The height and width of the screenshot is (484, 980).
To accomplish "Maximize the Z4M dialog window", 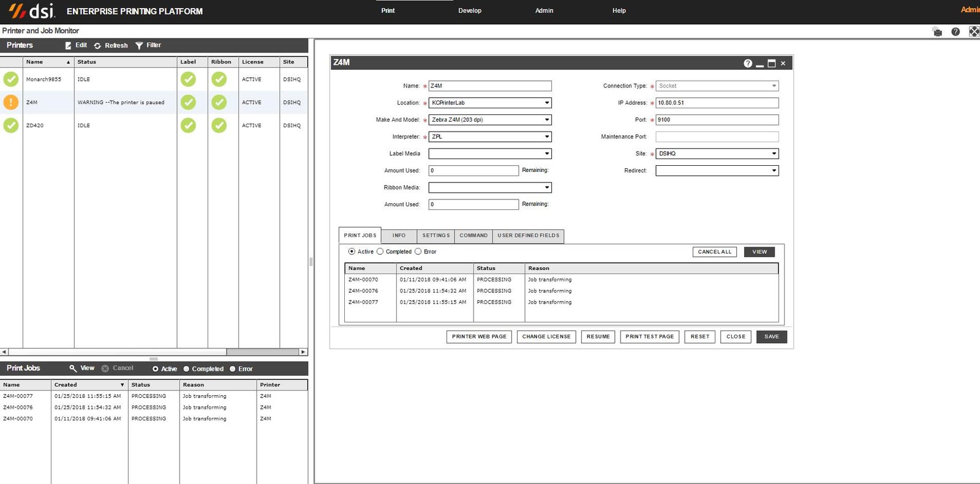I will pyautogui.click(x=772, y=63).
